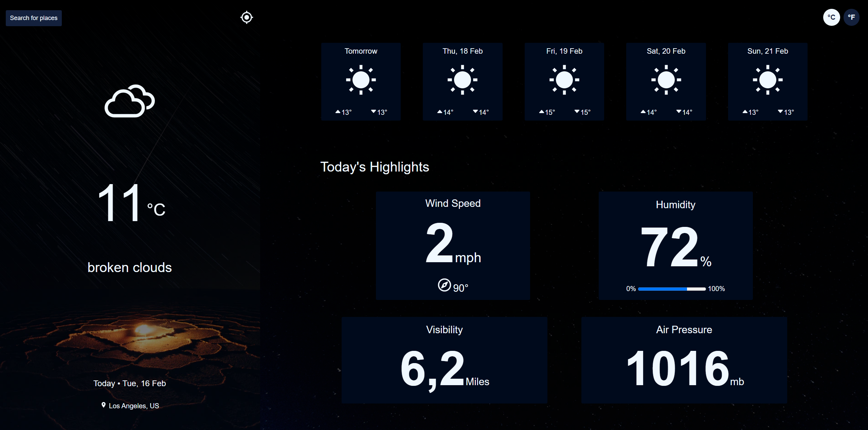Screen dimensions: 868x430
Task: Click sun icon for Sat, 20 Feb
Action: [666, 80]
